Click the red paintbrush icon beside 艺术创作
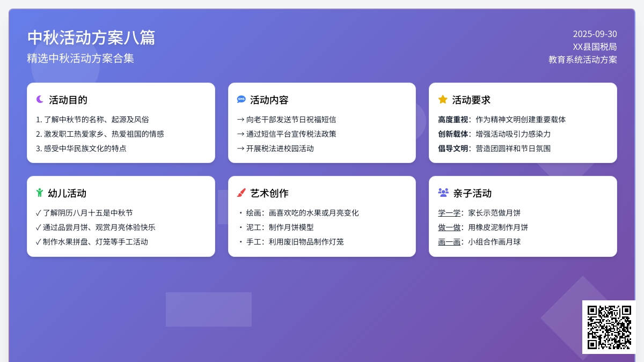The width and height of the screenshot is (644, 362). click(241, 193)
